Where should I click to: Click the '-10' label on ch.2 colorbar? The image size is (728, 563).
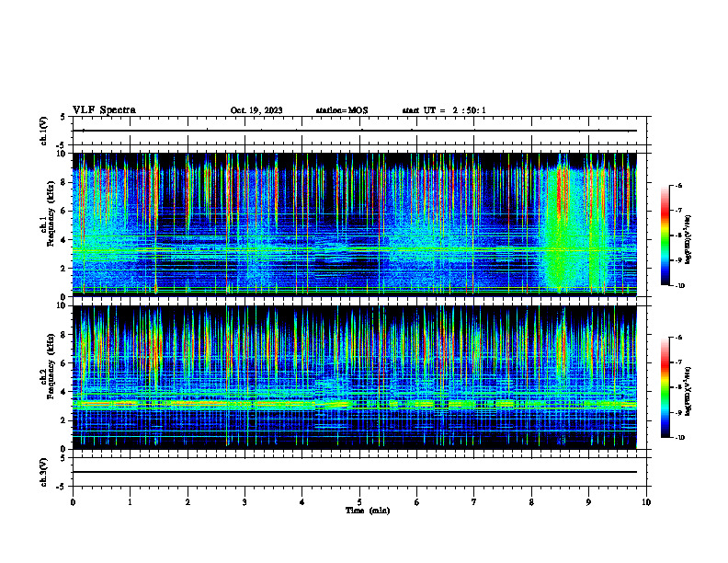point(679,438)
